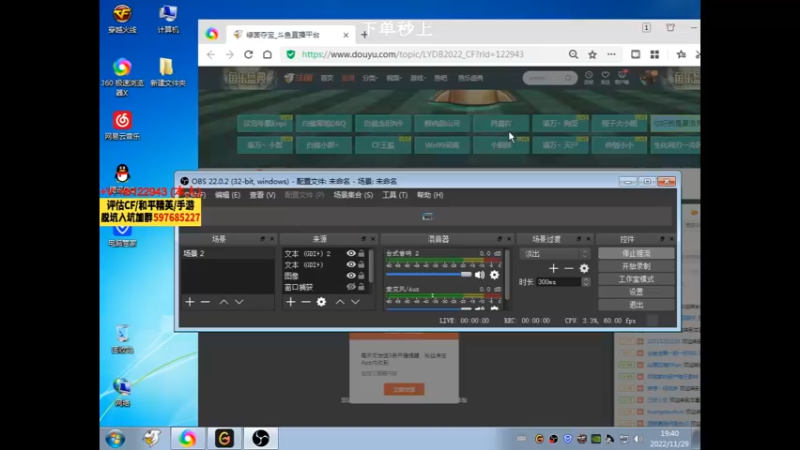Mute 台式音响 2 with speaker icon
800x450 pixels.
tap(480, 275)
